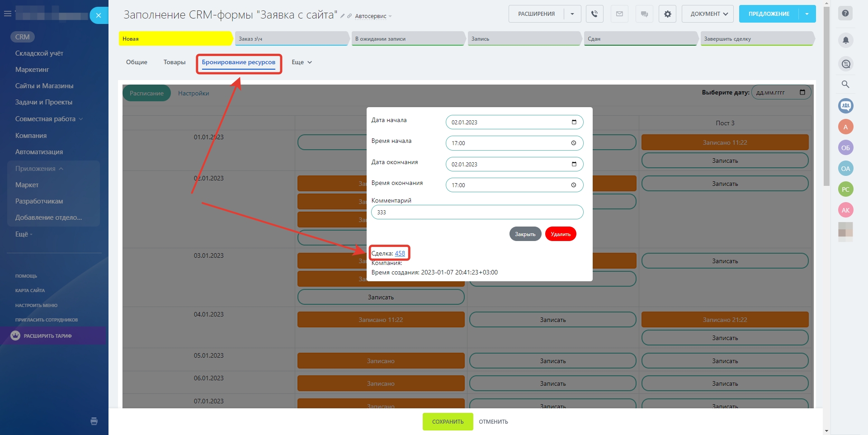868x435 pixels.
Task: Click the phone call icon in header
Action: click(x=594, y=14)
